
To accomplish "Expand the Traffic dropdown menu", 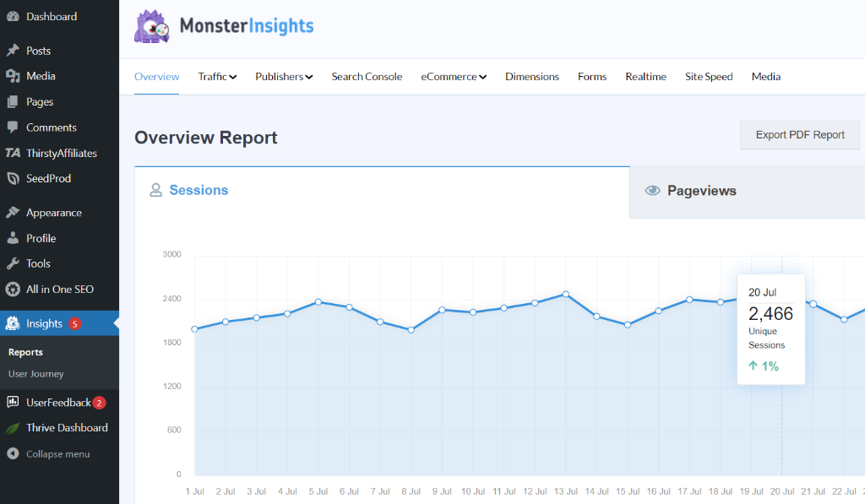I will pyautogui.click(x=217, y=77).
